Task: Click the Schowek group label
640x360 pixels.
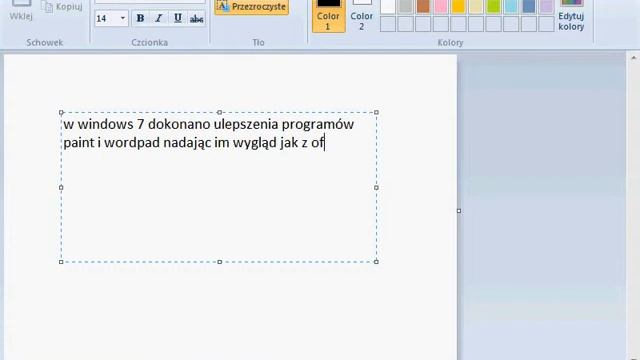Action: (x=45, y=42)
